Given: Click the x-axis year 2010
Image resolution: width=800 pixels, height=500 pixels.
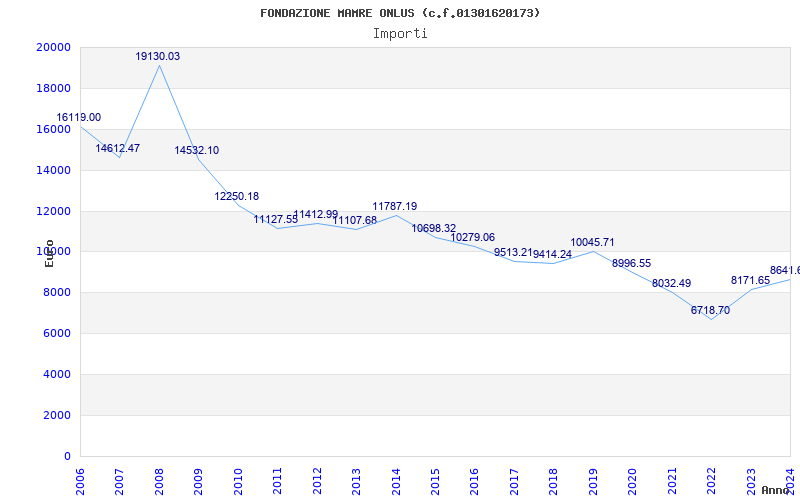Looking at the screenshot, I should [238, 481].
